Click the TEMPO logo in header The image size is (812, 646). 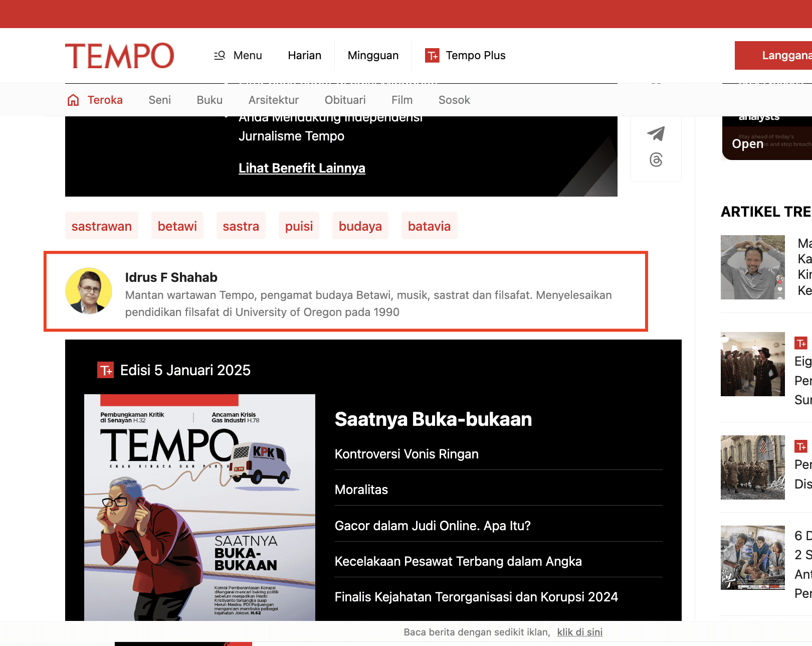(119, 55)
